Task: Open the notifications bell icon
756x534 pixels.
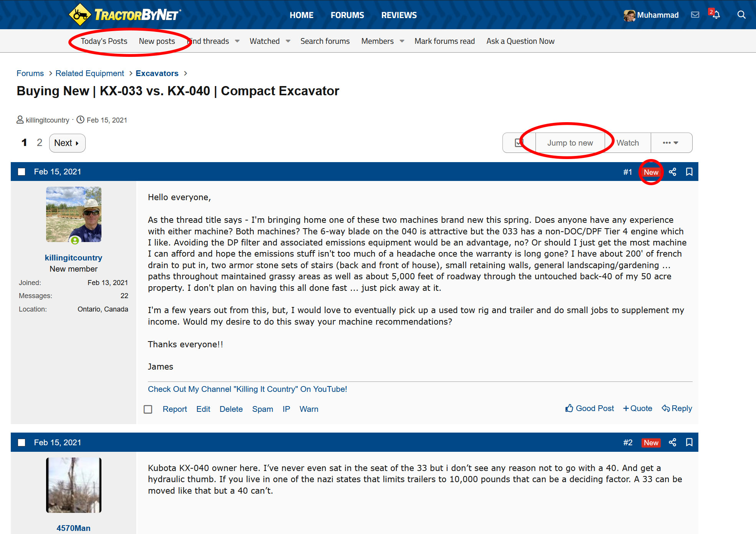Action: click(716, 15)
